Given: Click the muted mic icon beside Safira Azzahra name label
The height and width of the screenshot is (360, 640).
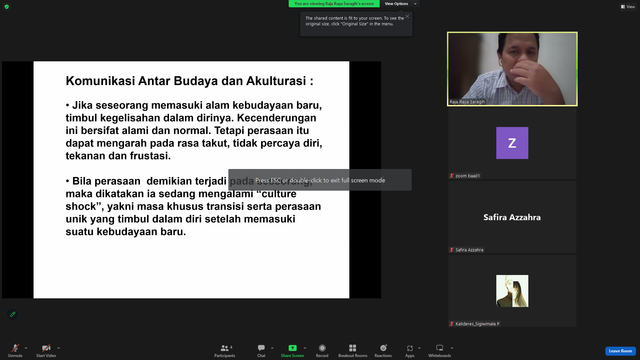Looking at the screenshot, I should [x=451, y=250].
